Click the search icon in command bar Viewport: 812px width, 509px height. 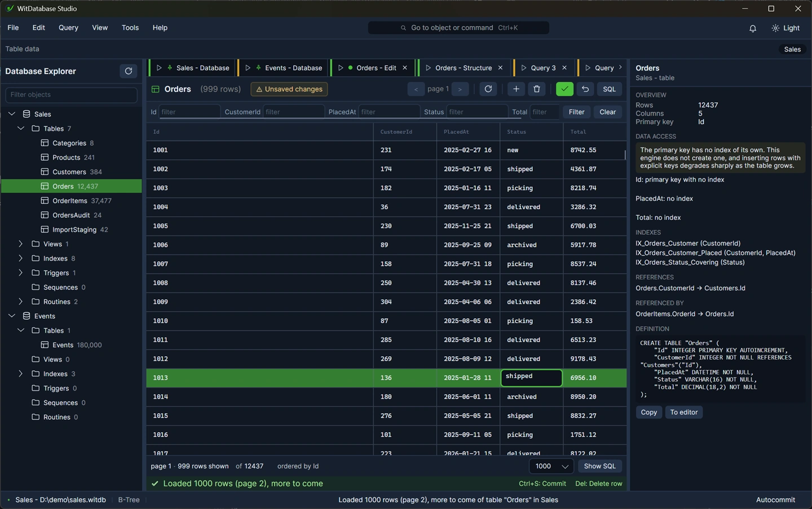403,28
